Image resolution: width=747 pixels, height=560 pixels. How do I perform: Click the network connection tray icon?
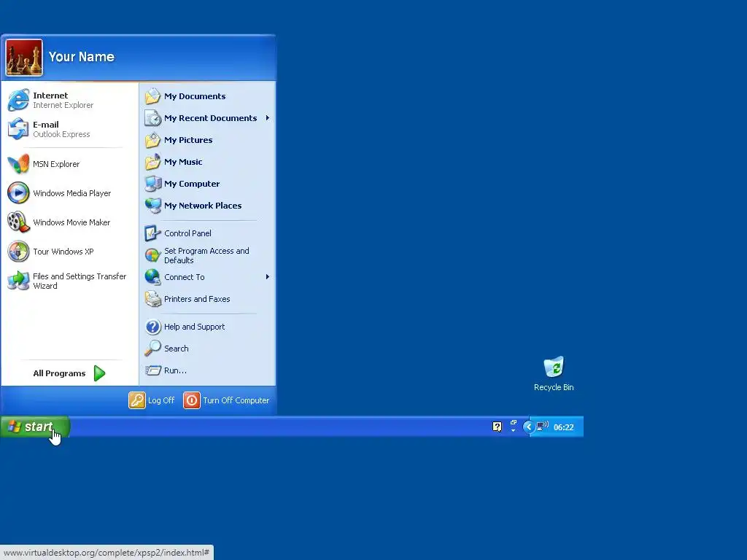pos(542,426)
